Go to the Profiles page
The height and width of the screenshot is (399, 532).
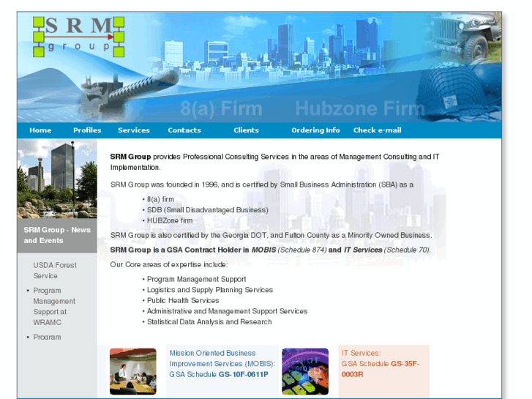pyautogui.click(x=87, y=130)
